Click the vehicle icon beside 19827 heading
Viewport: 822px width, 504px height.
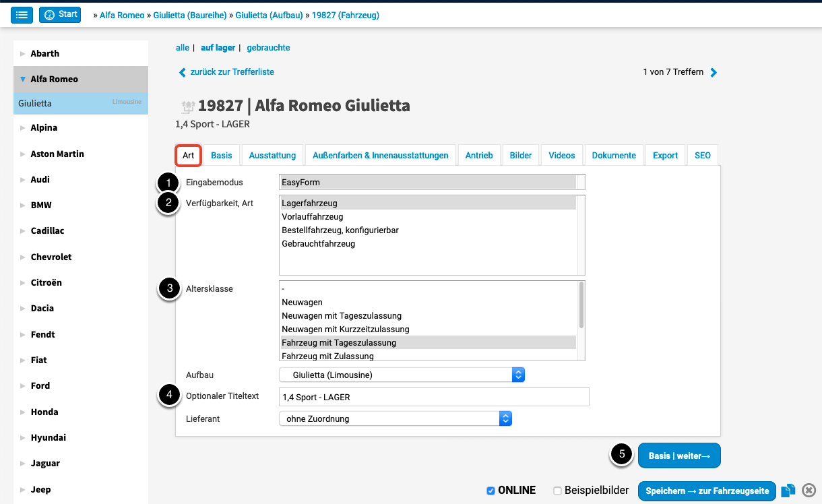pos(188,106)
